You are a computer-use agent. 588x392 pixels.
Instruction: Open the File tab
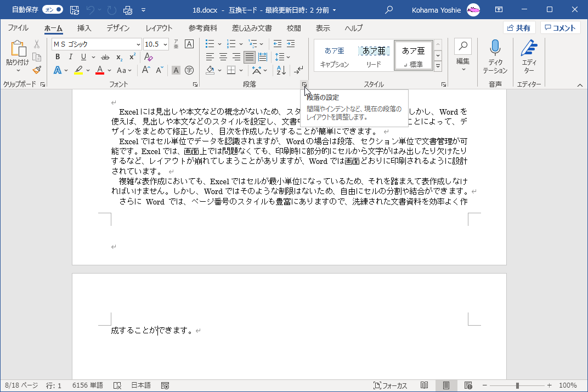point(18,28)
